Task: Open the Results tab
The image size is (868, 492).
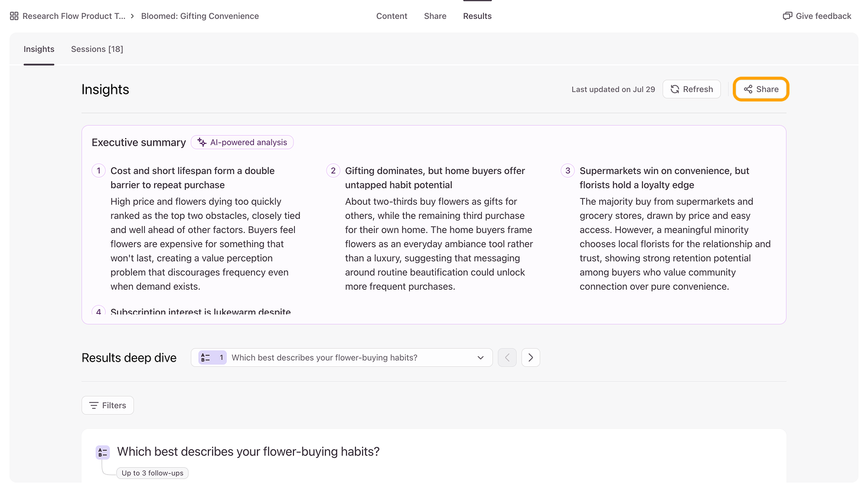Action: 477,16
